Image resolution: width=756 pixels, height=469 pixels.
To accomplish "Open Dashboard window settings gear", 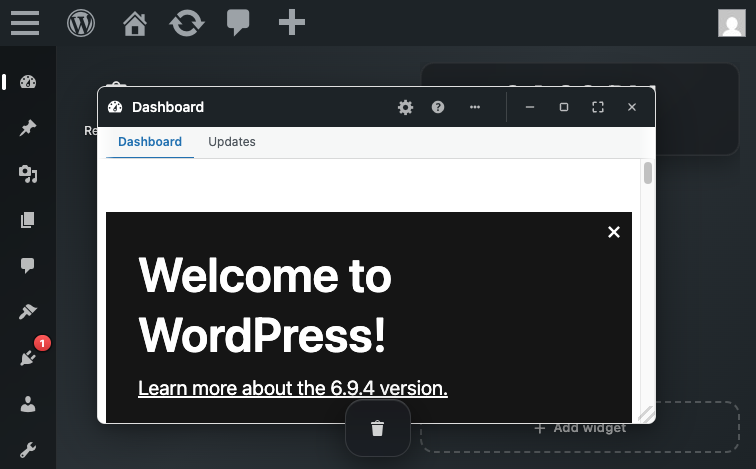I will pos(405,107).
